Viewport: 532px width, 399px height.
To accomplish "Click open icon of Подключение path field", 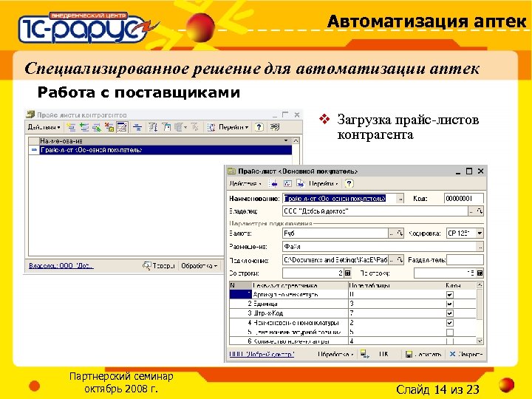I will pos(400,260).
